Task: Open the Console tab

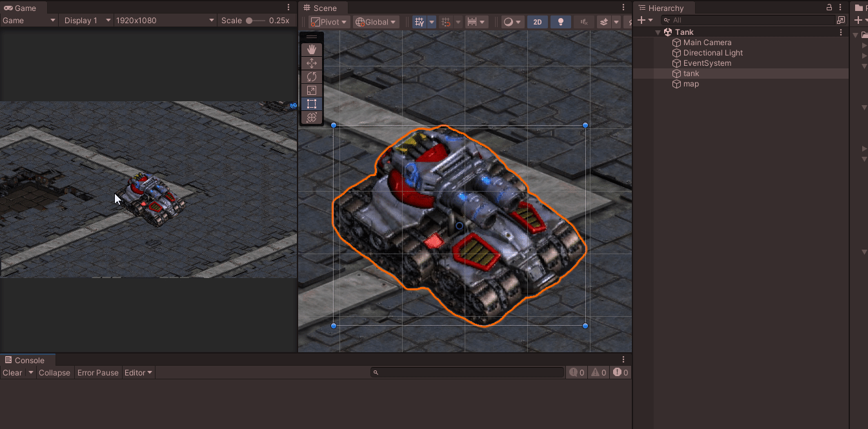Action: (28, 360)
